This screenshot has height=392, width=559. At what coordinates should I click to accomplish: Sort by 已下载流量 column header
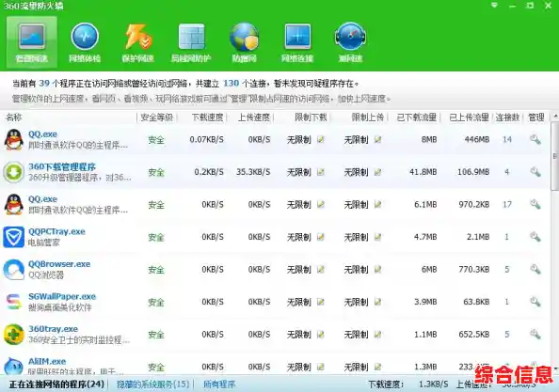[x=416, y=118]
